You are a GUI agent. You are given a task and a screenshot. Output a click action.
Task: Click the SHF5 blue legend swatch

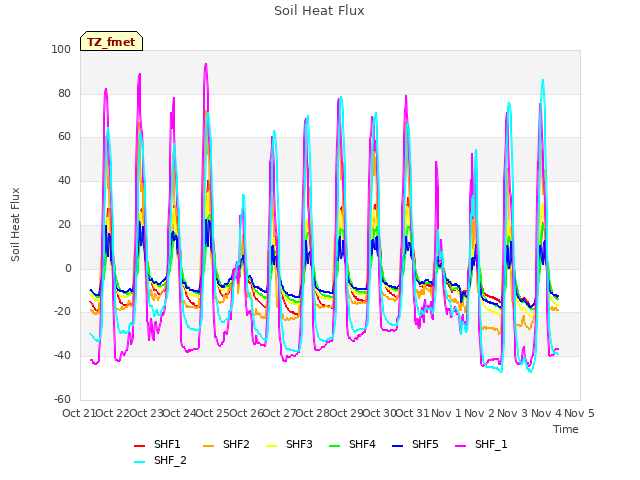pyautogui.click(x=398, y=445)
